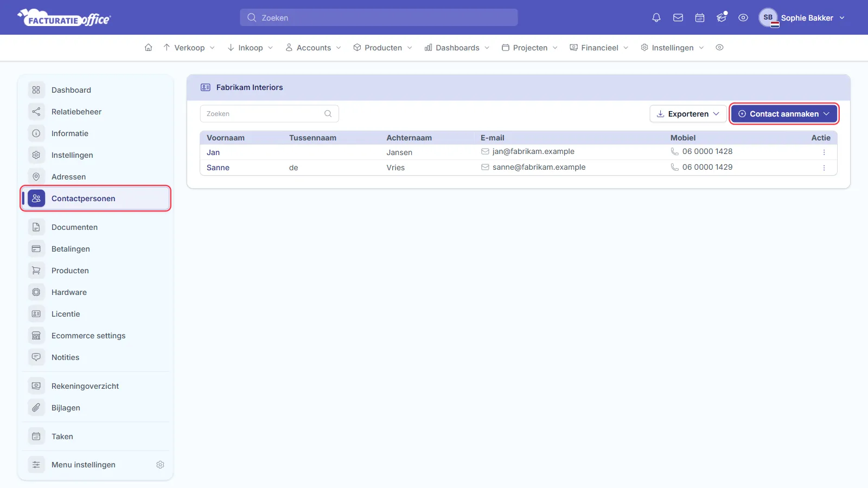Click the search magnifier in contacts filter
868x488 pixels.
click(328, 114)
